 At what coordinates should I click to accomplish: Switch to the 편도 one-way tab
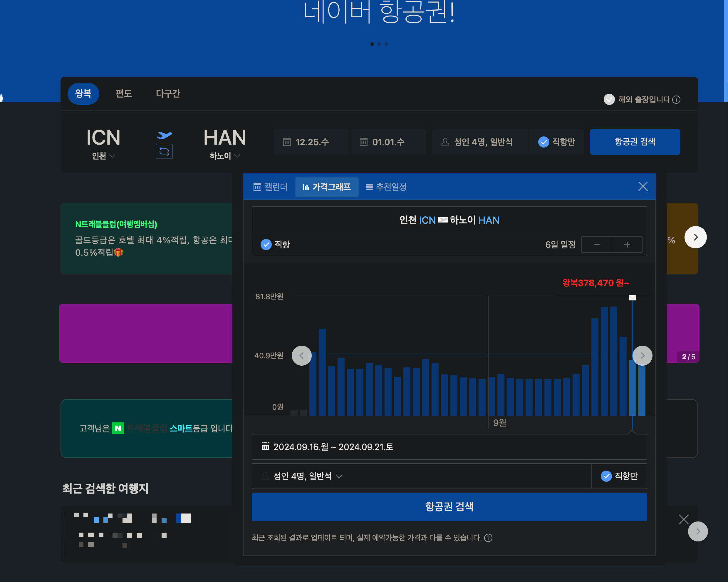coord(123,93)
